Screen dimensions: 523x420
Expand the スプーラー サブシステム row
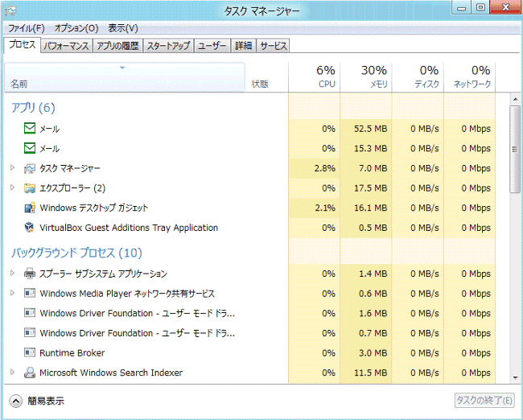tap(13, 274)
